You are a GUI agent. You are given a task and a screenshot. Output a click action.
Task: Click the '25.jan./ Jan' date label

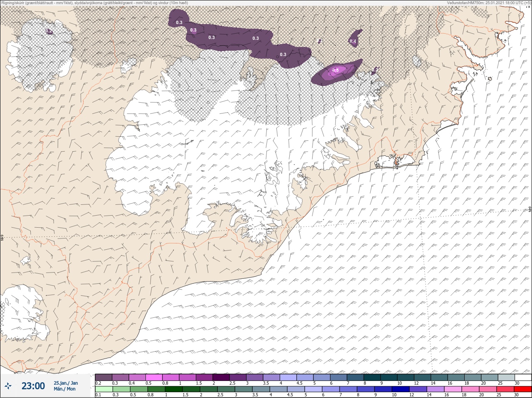click(66, 383)
